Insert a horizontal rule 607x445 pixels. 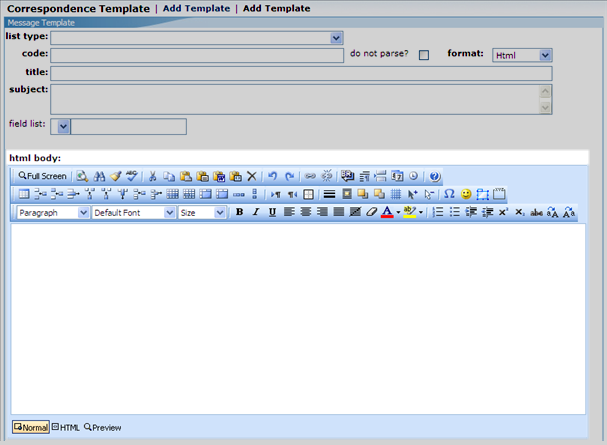click(329, 194)
